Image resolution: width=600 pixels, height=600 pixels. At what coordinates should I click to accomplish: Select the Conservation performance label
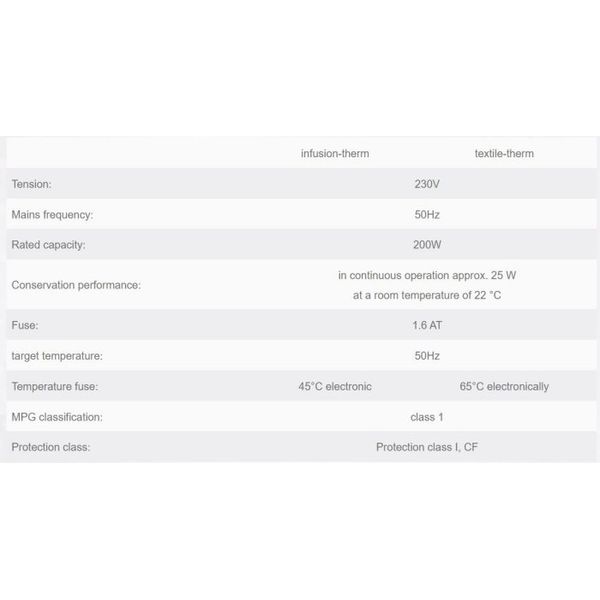tap(76, 285)
